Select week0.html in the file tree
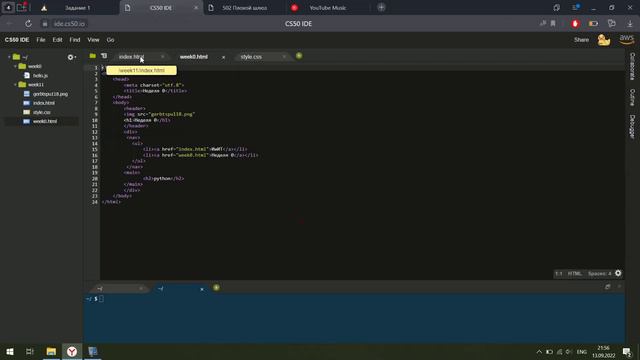This screenshot has height=360, width=640. coord(45,121)
